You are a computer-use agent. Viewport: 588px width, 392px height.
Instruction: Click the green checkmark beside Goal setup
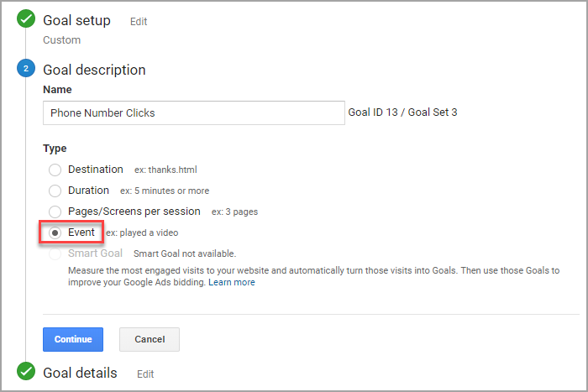point(26,18)
